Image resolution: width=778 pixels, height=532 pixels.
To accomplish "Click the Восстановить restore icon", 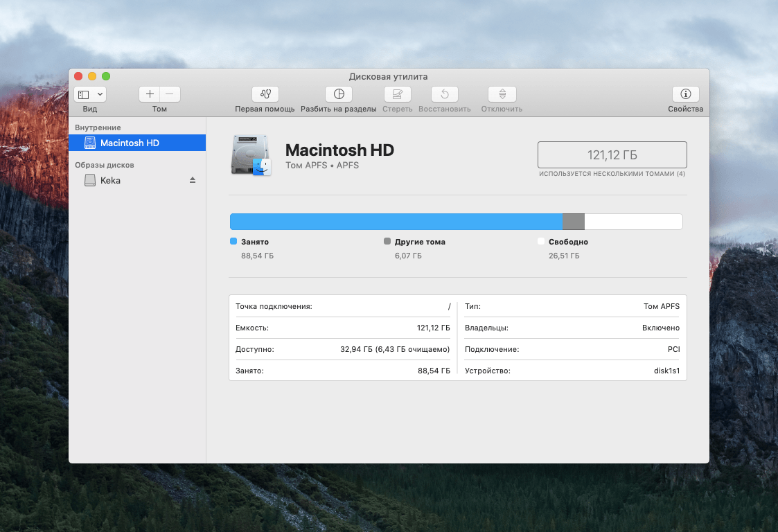I will [445, 94].
